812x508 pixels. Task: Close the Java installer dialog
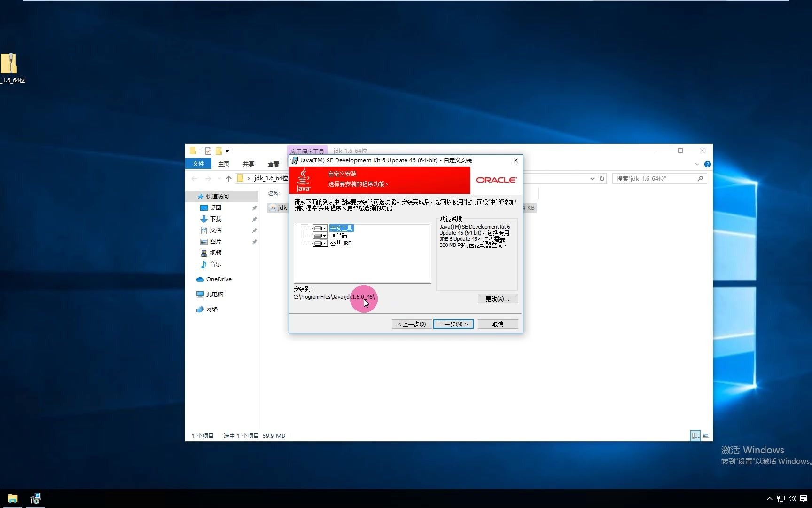516,160
